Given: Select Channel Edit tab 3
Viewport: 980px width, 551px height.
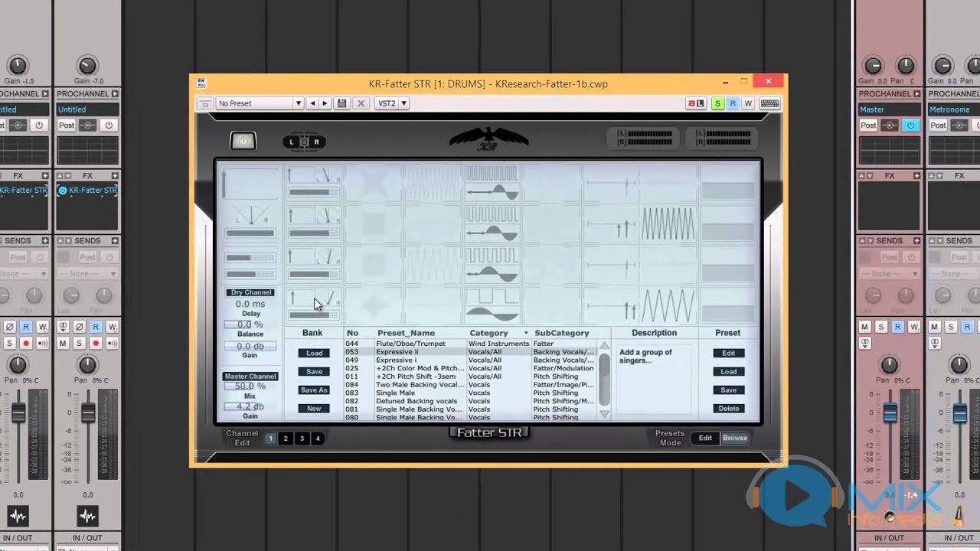Looking at the screenshot, I should [302, 439].
